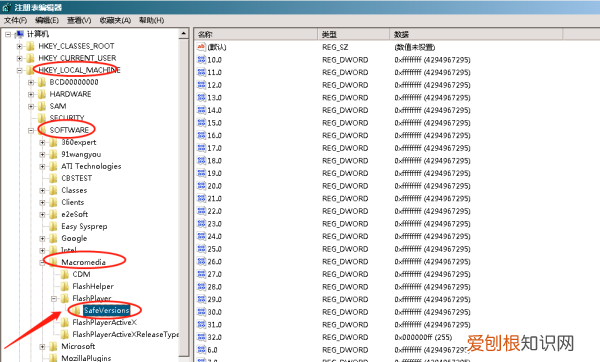The image size is (600, 362).
Task: Click the tree pane scroll-up arrow
Action: coord(184,34)
